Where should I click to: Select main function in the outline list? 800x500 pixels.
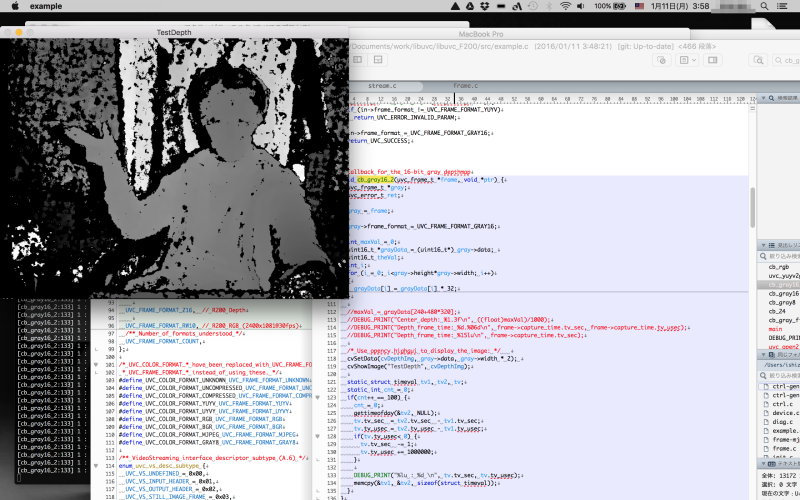(775, 329)
